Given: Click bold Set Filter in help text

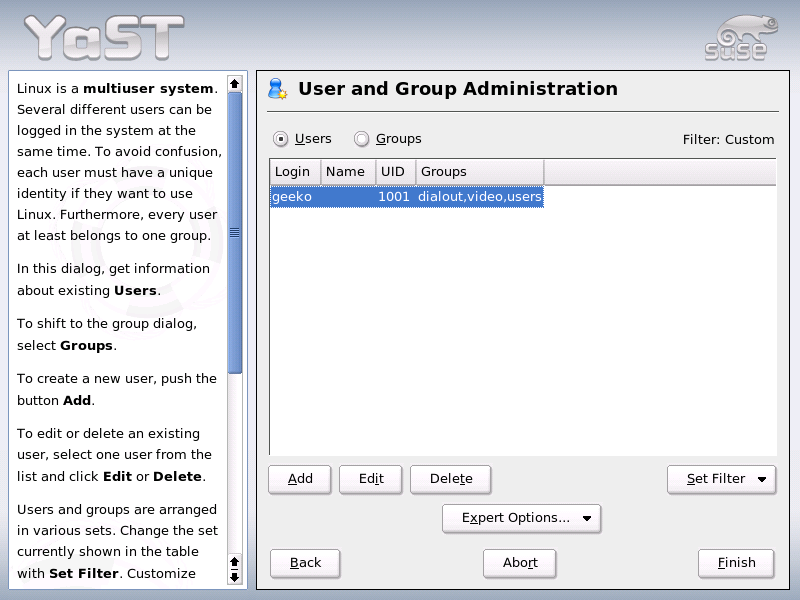Looking at the screenshot, I should pos(84,573).
